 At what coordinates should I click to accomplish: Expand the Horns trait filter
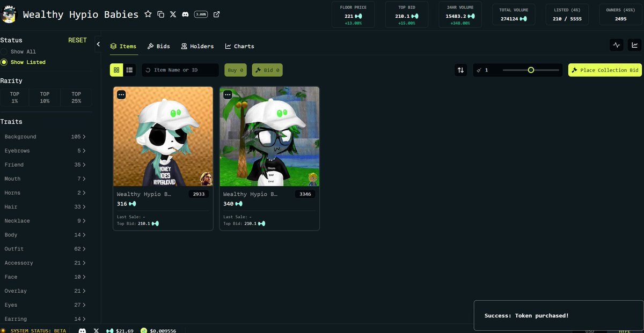point(45,193)
